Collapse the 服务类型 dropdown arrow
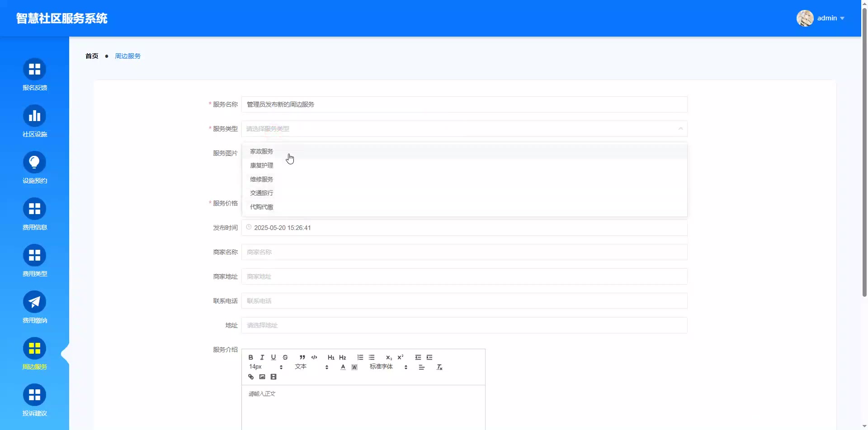 pos(680,129)
